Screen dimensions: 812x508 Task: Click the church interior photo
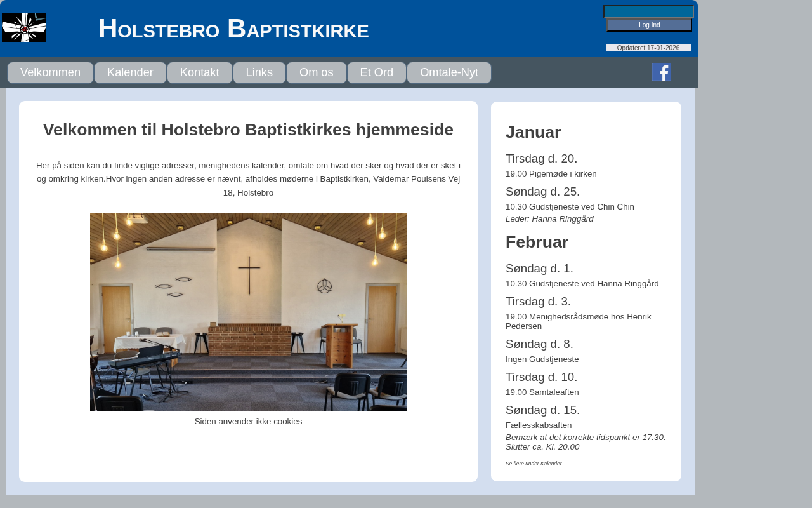coord(249,312)
